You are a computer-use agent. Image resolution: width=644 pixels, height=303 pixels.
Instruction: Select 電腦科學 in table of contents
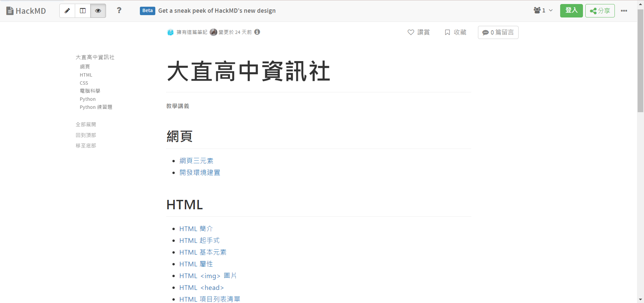(x=90, y=91)
